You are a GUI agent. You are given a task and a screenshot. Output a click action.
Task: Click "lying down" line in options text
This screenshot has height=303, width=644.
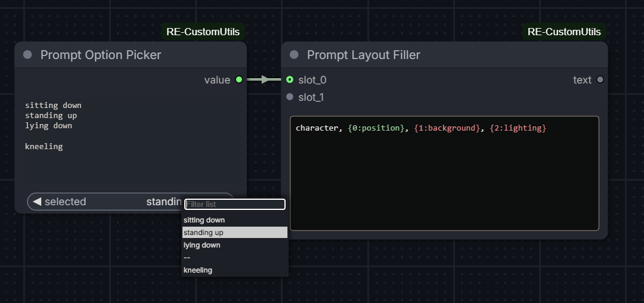click(48, 126)
